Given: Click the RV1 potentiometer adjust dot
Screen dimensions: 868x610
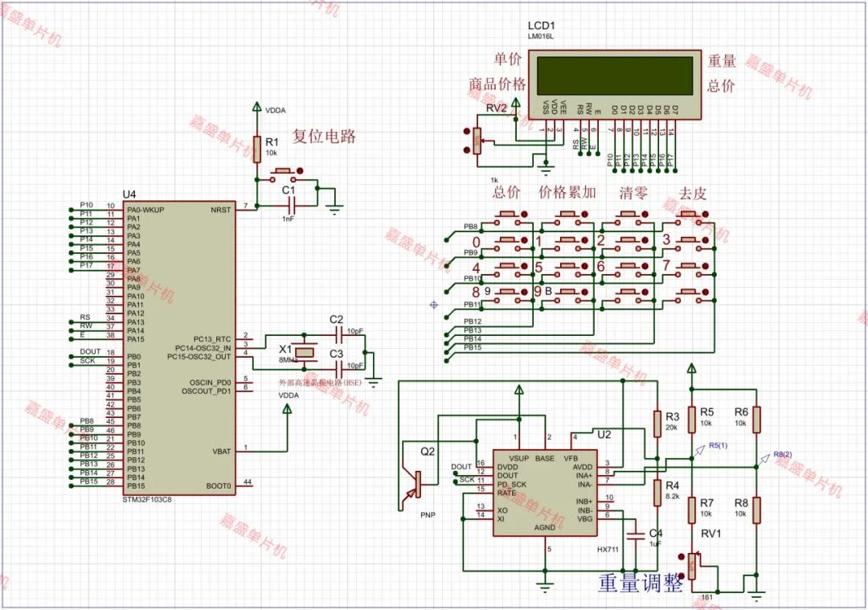Looking at the screenshot, I should 682,557.
